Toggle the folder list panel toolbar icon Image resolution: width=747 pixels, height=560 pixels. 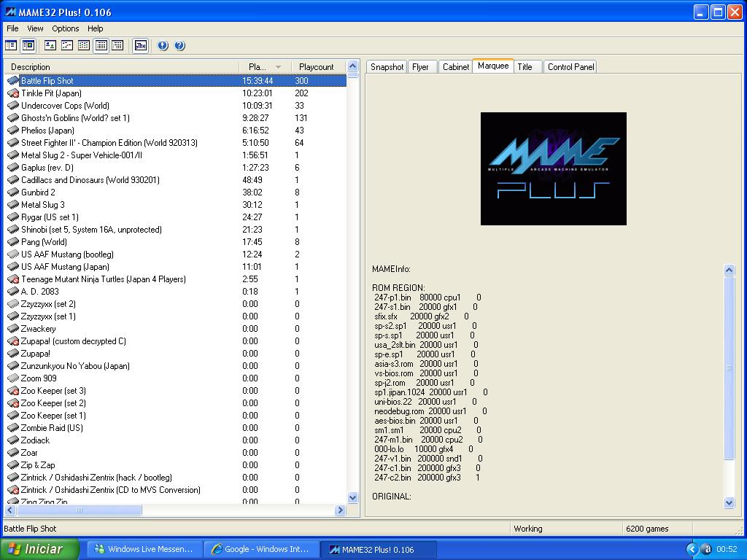tap(11, 46)
